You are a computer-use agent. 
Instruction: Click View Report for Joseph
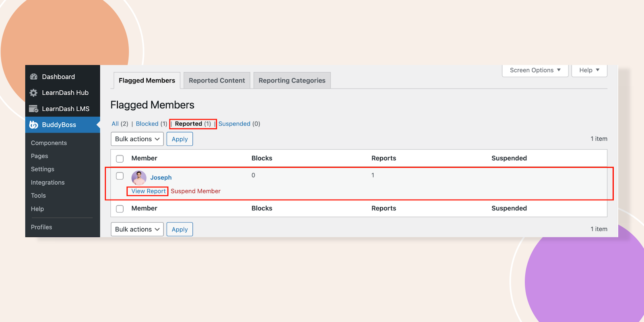149,191
